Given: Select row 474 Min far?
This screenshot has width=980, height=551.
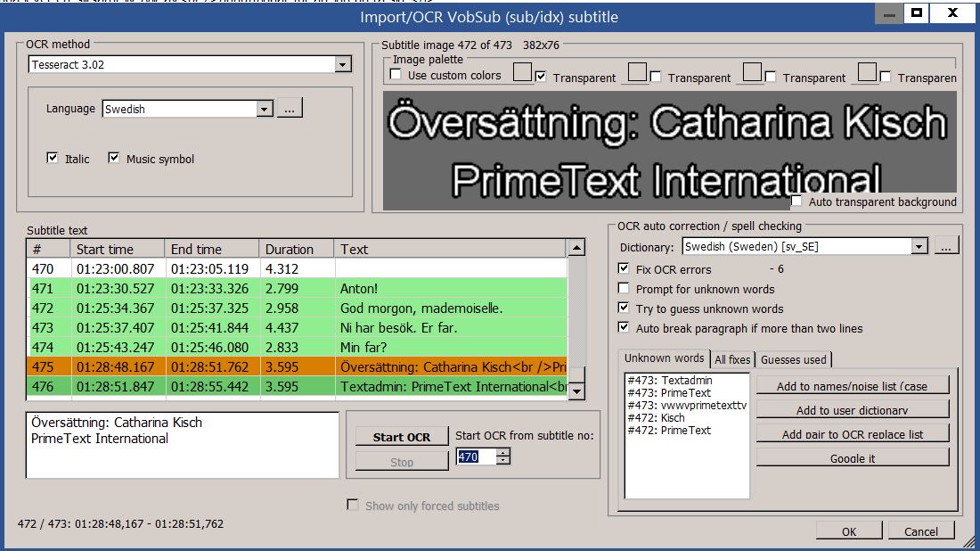Looking at the screenshot, I should coord(297,347).
